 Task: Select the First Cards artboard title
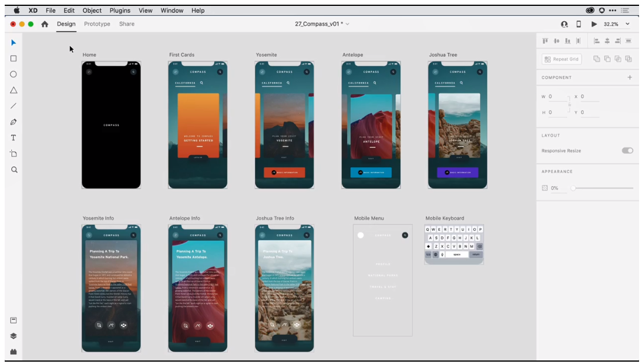coord(181,55)
